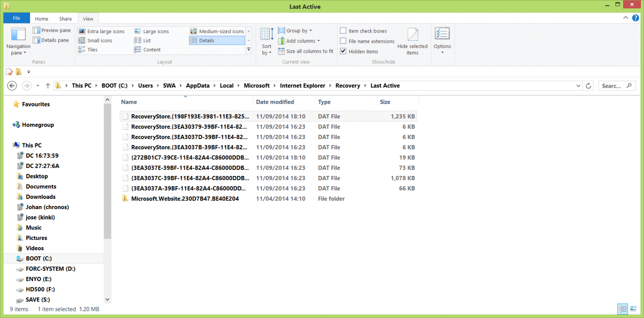This screenshot has width=644, height=318.
Task: Toggle File name extensions checkbox
Action: 343,41
